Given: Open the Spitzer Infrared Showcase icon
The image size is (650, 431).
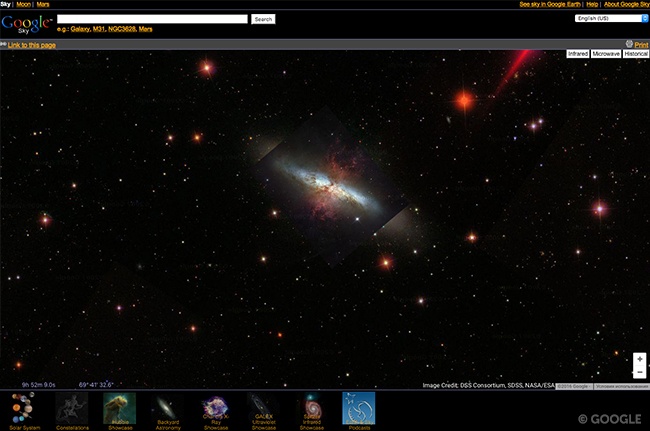Looking at the screenshot, I should point(311,409).
